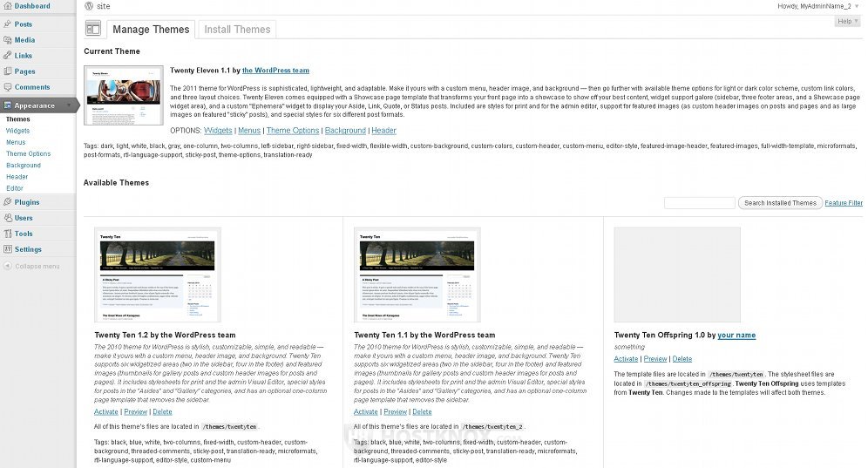This screenshot has height=468, width=868.
Task: Open the Users menu
Action: pyautogui.click(x=24, y=218)
